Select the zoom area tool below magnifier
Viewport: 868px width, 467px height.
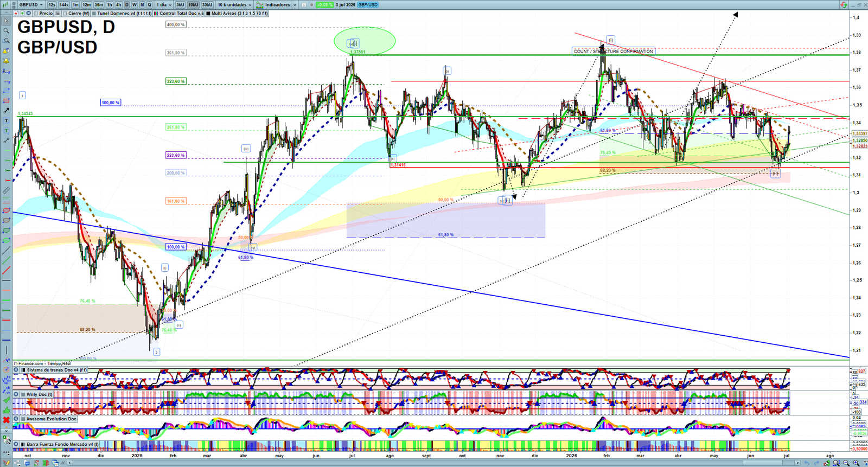click(7, 40)
